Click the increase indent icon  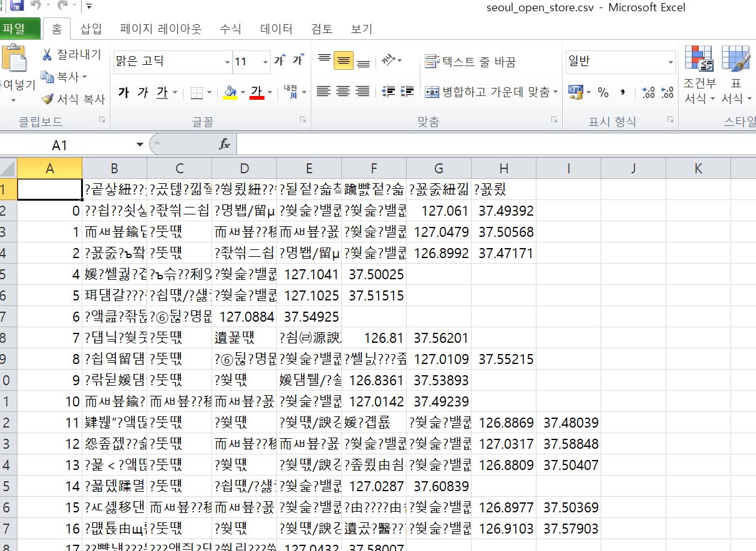point(408,92)
